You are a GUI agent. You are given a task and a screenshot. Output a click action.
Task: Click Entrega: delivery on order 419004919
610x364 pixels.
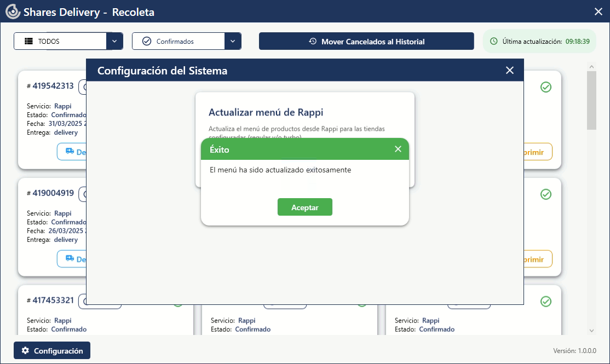[x=52, y=240]
